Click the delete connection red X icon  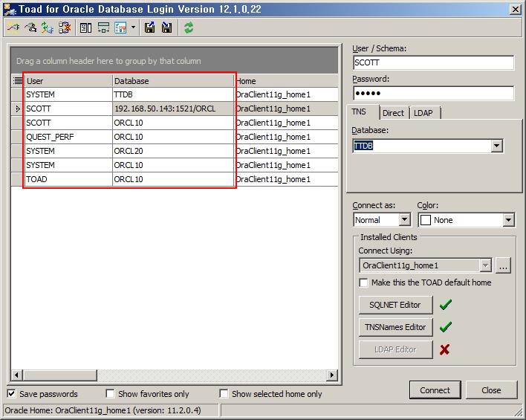click(65, 28)
